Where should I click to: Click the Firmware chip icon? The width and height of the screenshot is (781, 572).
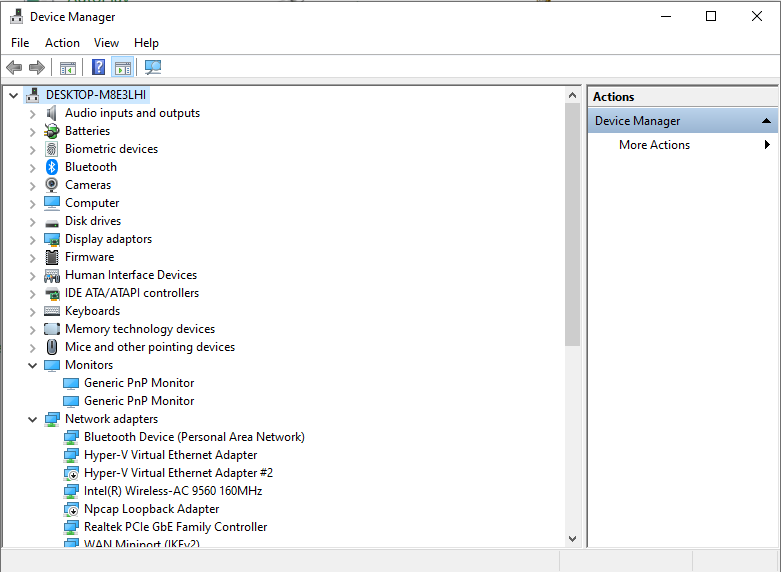(51, 257)
